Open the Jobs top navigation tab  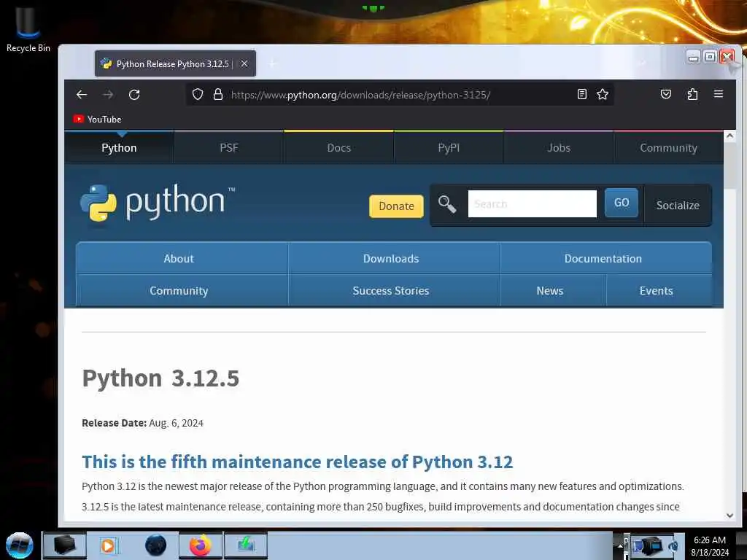(x=559, y=147)
